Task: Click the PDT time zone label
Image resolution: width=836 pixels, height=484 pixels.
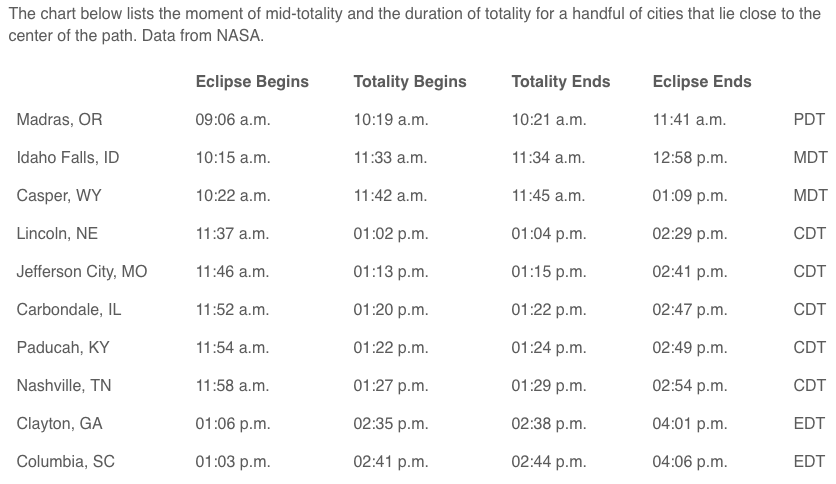Action: (x=808, y=120)
